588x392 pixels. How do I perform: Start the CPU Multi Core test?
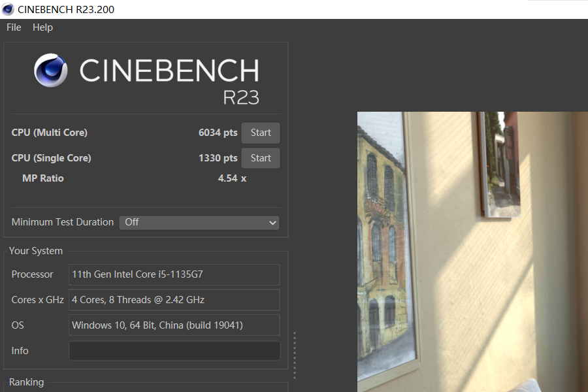click(x=261, y=133)
